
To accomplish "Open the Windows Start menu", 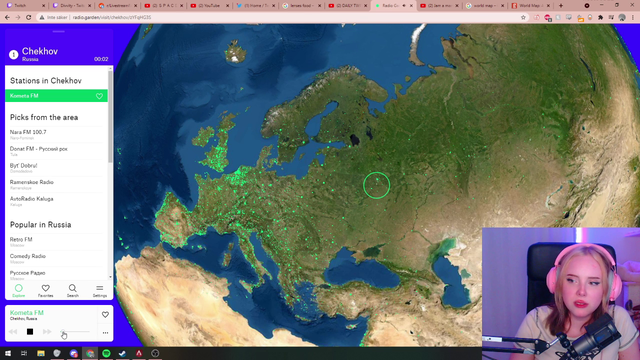I will [x=8, y=353].
